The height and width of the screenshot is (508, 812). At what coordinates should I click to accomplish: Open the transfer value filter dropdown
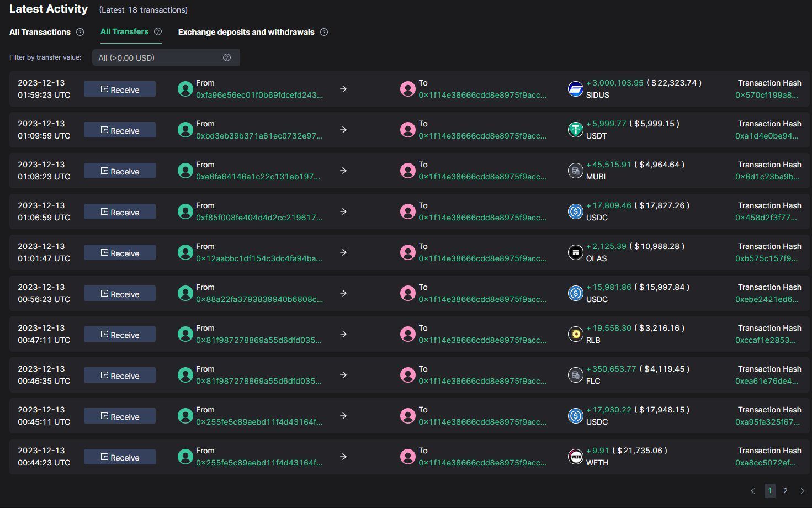tap(165, 57)
